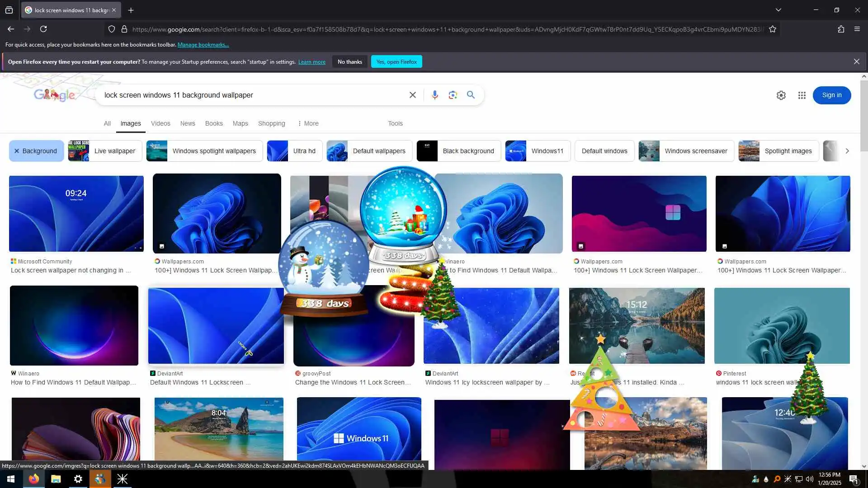
Task: Click the blue search magnifier icon
Action: [x=471, y=95]
